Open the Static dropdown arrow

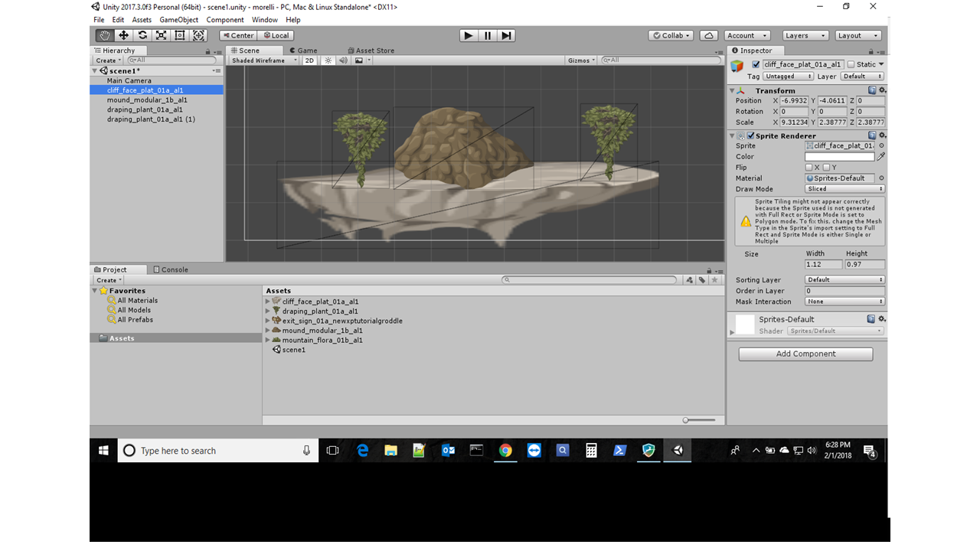881,64
